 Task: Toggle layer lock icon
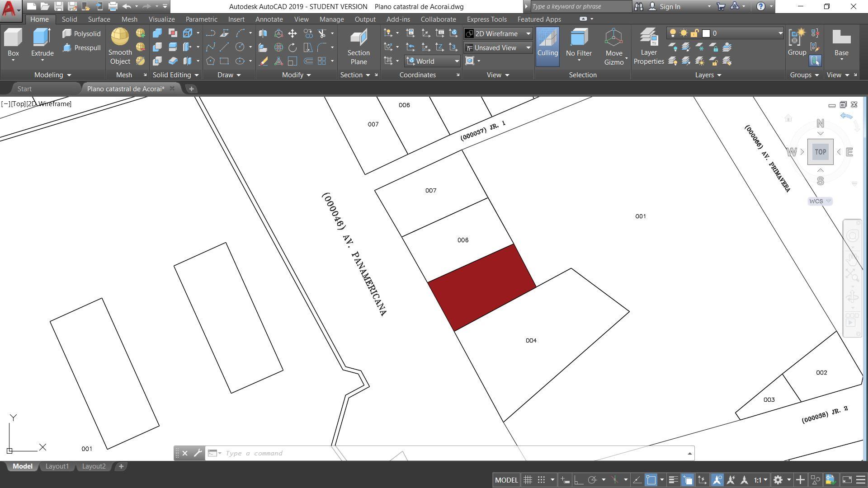coord(695,33)
